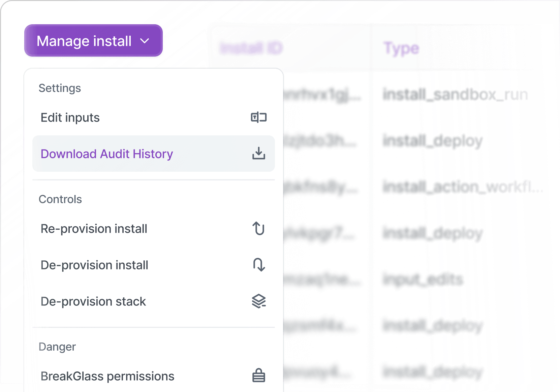Select the install_sandbox_run row

tap(455, 94)
